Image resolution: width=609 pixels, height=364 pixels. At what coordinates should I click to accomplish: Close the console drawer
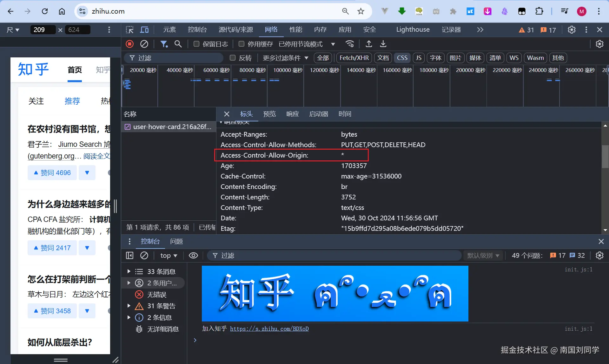601,242
